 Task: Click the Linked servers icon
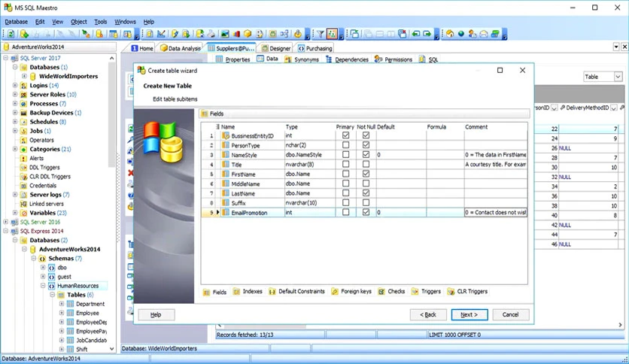23,204
